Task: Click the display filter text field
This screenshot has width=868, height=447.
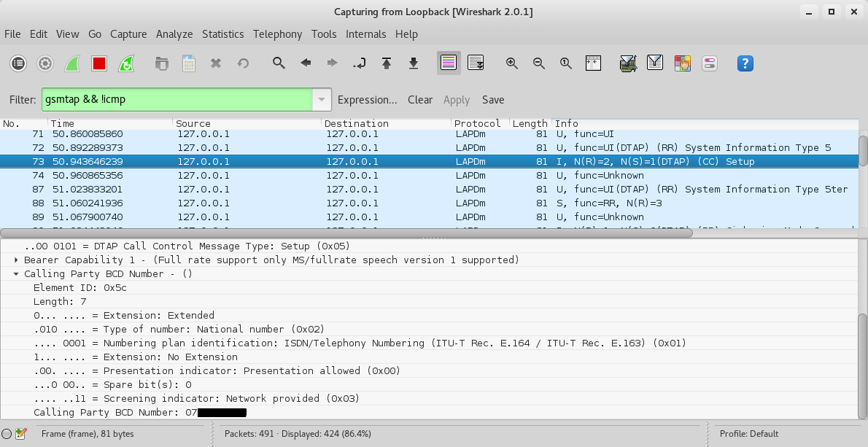Action: (177, 100)
